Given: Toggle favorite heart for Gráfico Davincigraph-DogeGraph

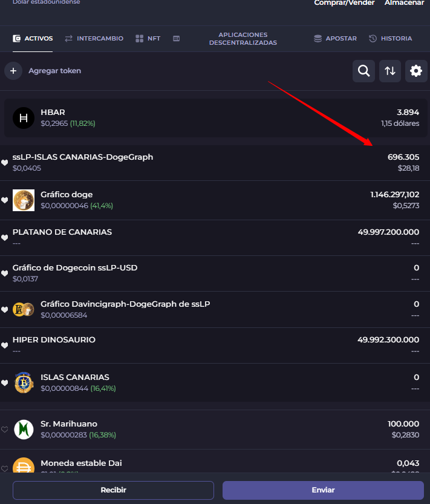Looking at the screenshot, I should click(x=4, y=310).
